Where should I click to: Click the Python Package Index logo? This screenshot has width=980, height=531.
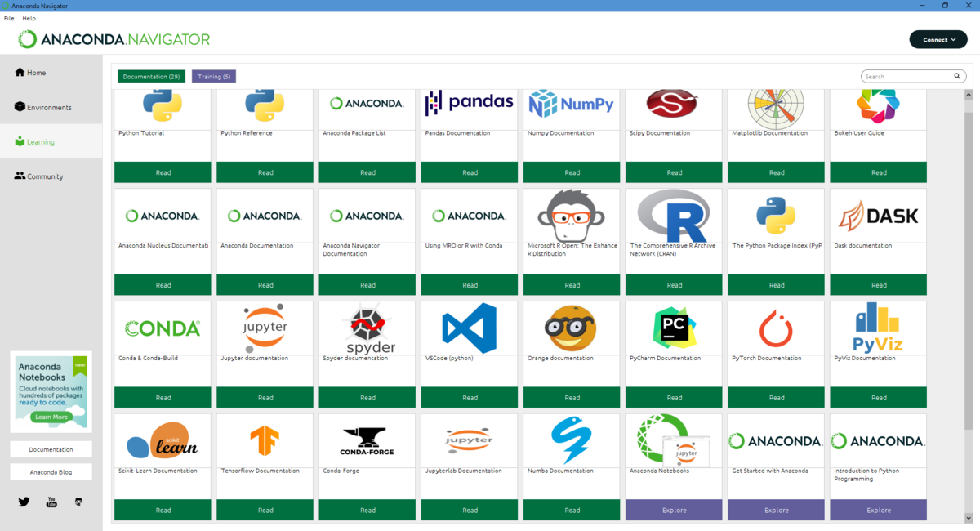coord(776,216)
